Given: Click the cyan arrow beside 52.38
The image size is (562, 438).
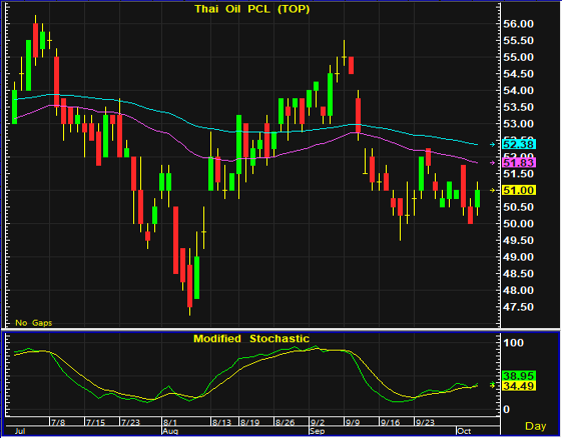Looking at the screenshot, I should [x=493, y=144].
